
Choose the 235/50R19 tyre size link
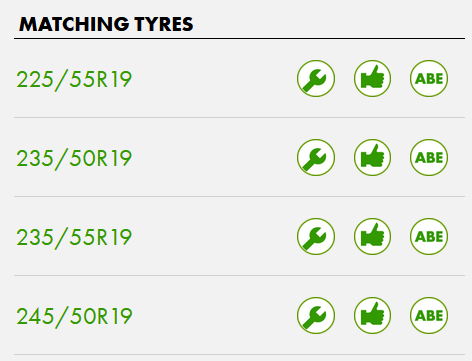pyautogui.click(x=74, y=159)
